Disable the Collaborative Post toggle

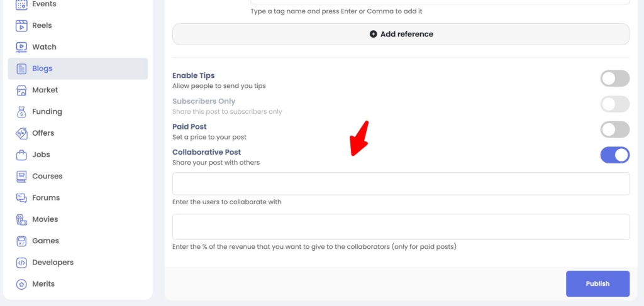point(614,155)
